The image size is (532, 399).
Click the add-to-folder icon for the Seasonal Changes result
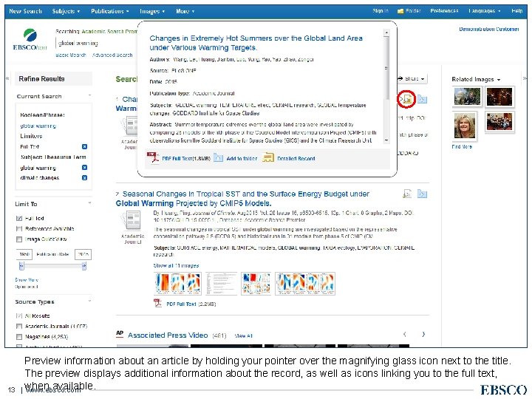pyautogui.click(x=422, y=194)
